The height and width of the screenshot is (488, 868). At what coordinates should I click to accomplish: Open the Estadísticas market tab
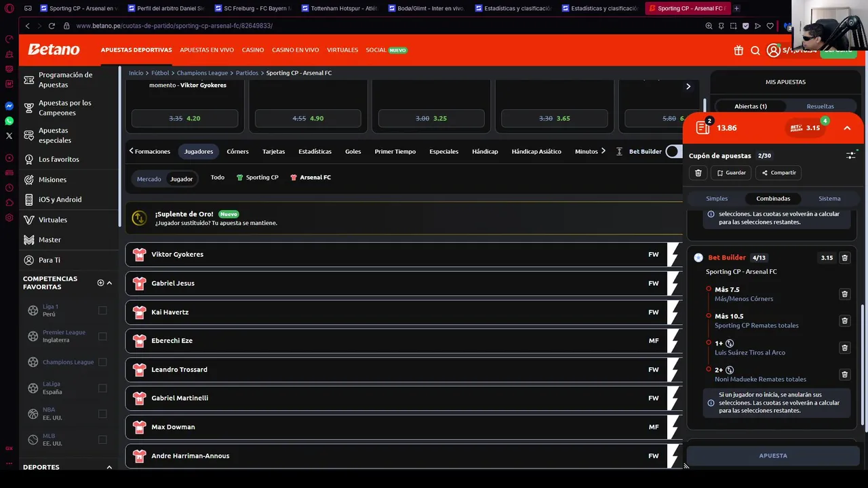pyautogui.click(x=315, y=151)
